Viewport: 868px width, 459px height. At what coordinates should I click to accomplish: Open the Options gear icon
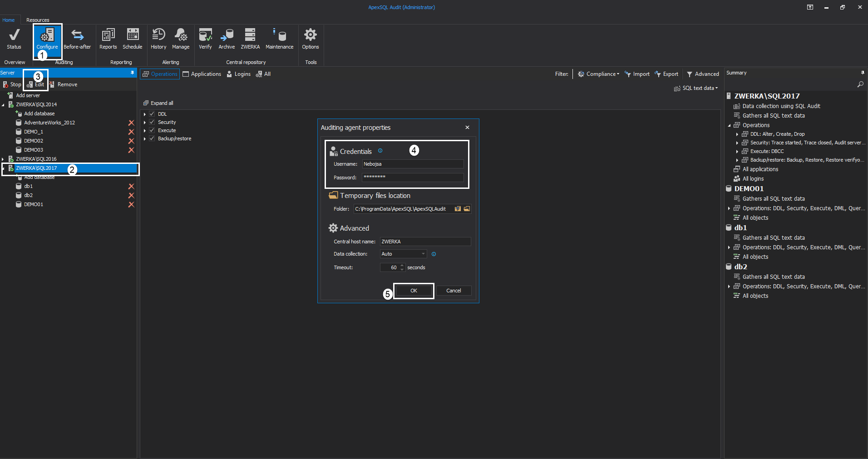[311, 39]
